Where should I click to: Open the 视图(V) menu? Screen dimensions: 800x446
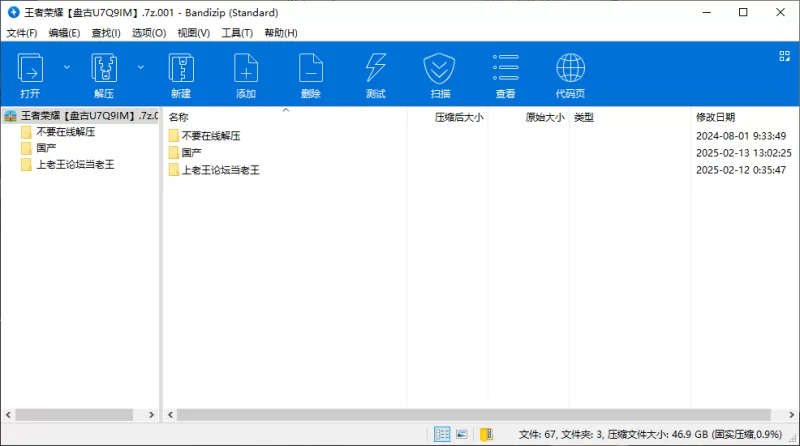point(193,33)
